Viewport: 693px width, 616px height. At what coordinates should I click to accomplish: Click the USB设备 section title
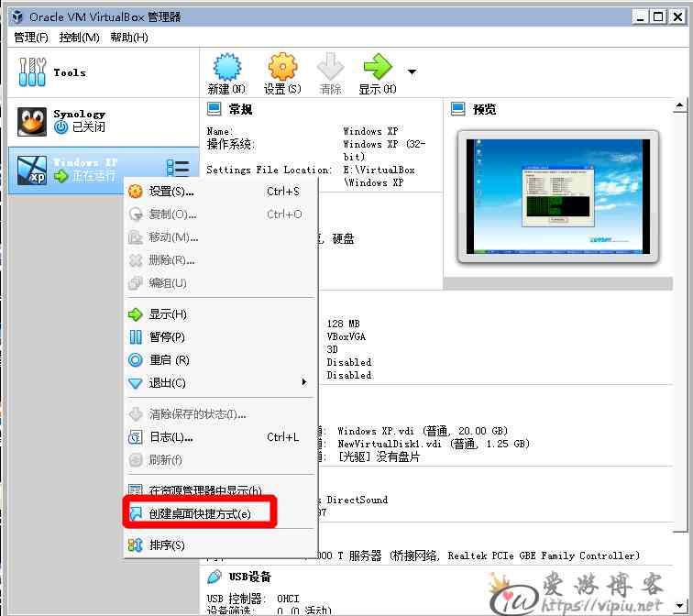pyautogui.click(x=250, y=577)
